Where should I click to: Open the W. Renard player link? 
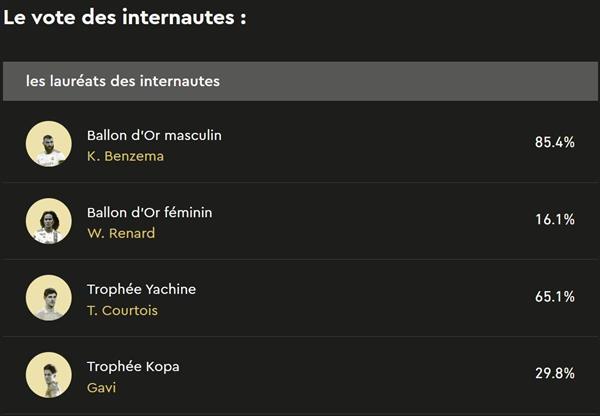click(121, 233)
